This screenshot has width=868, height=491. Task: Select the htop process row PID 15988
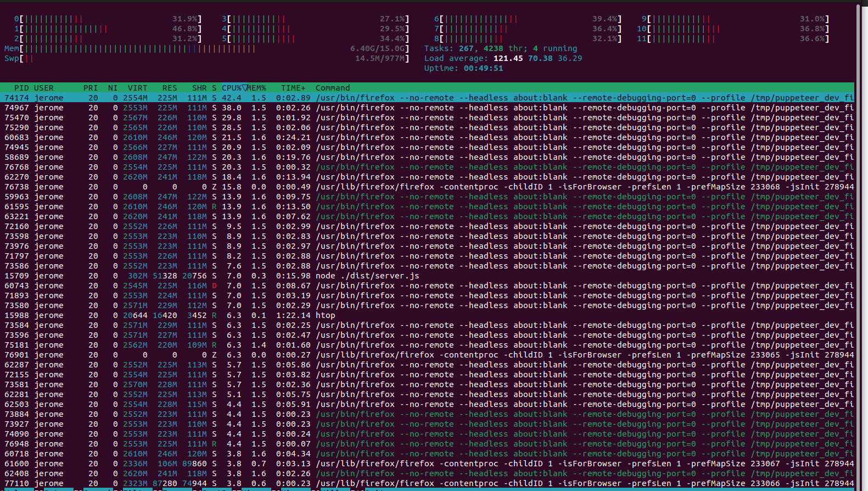[x=427, y=315]
